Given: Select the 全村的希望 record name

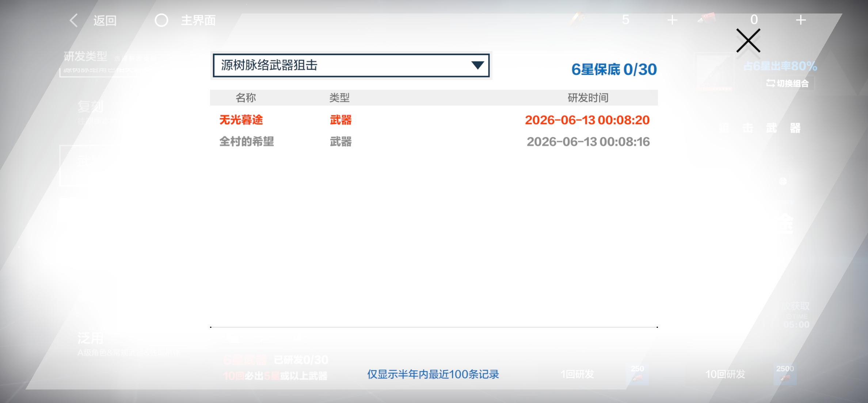Looking at the screenshot, I should click(247, 142).
